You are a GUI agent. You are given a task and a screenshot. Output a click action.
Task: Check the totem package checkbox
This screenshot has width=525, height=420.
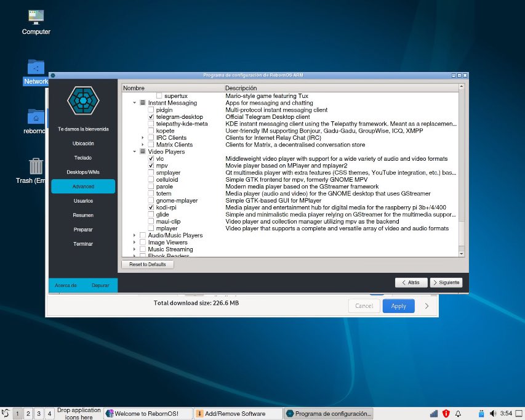(x=151, y=193)
